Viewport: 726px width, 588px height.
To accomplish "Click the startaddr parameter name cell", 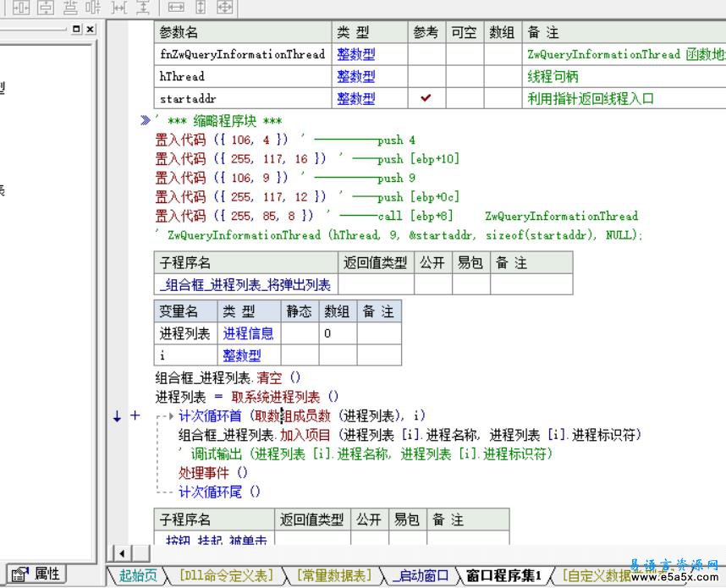I will point(243,98).
